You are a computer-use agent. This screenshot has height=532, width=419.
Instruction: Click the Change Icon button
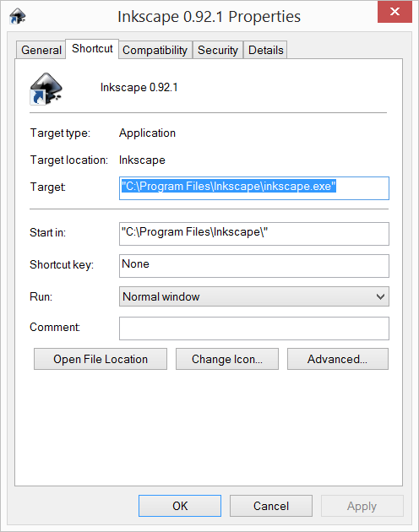click(227, 359)
